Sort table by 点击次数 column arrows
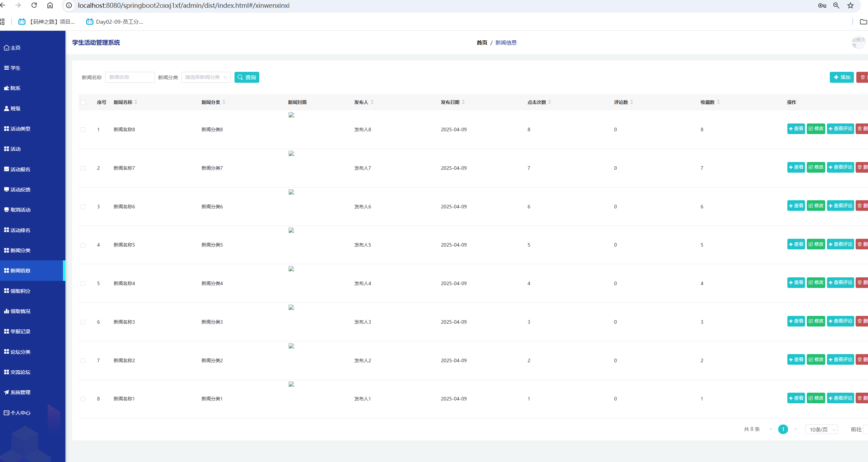This screenshot has height=462, width=868. tap(550, 102)
